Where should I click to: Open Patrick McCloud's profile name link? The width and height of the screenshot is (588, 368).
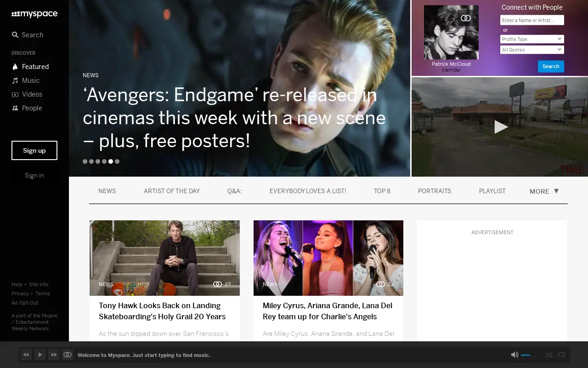[x=451, y=64]
